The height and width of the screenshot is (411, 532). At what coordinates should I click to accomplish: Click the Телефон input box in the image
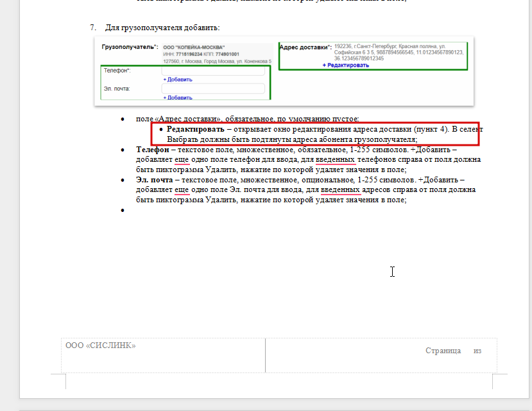pos(213,71)
